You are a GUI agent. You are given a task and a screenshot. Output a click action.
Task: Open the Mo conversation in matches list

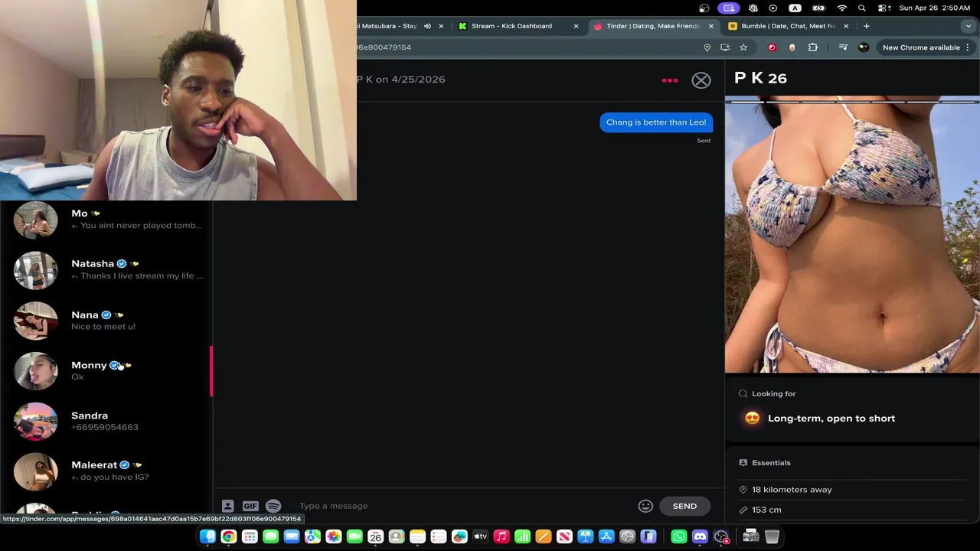pos(106,220)
